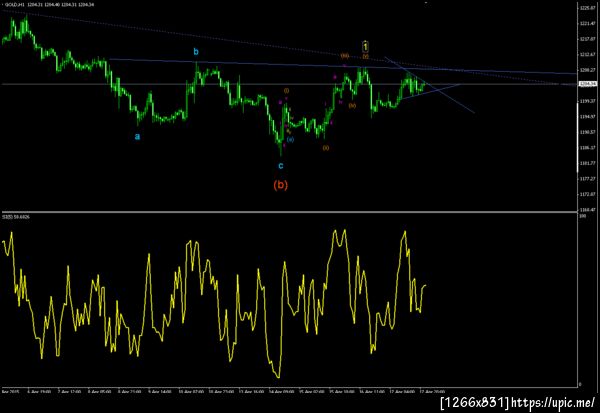The height and width of the screenshot is (413, 600).
Task: Select the yellow boxed "1" wave label
Action: pos(365,47)
